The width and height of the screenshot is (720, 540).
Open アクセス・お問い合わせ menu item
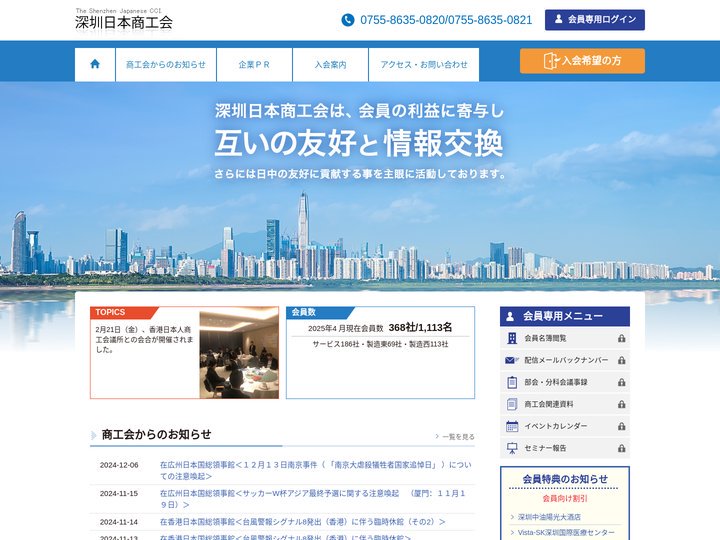pyautogui.click(x=424, y=65)
